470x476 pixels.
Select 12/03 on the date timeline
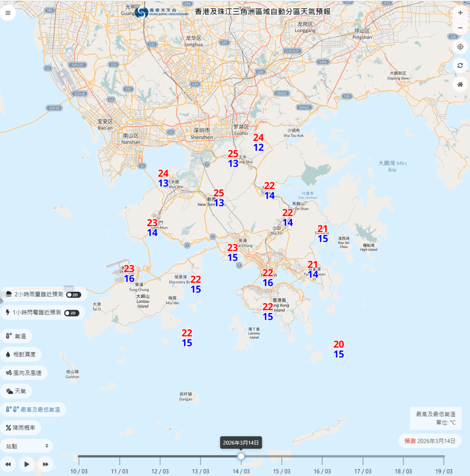[x=160, y=456]
